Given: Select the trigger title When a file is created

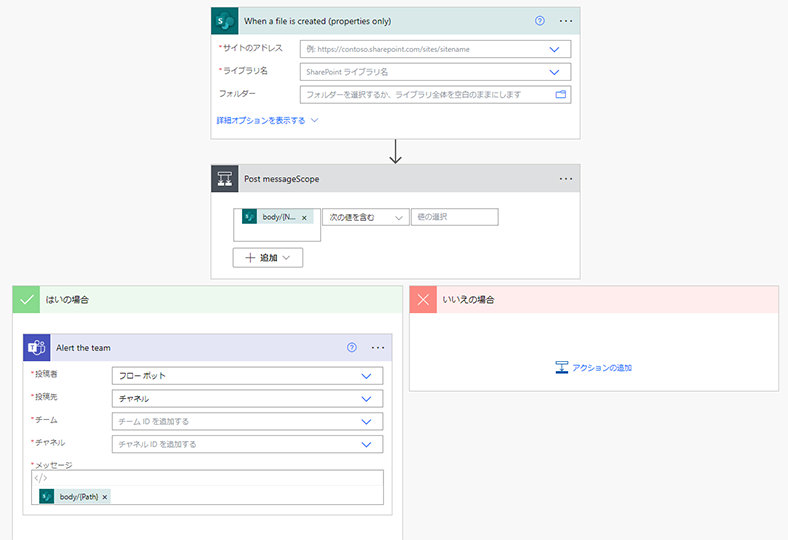Looking at the screenshot, I should tap(318, 21).
